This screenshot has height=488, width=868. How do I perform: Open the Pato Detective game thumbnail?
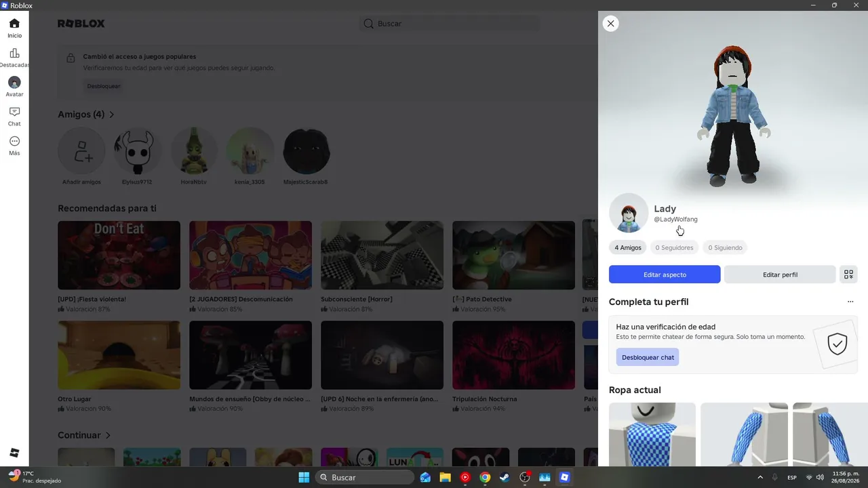[513, 256]
